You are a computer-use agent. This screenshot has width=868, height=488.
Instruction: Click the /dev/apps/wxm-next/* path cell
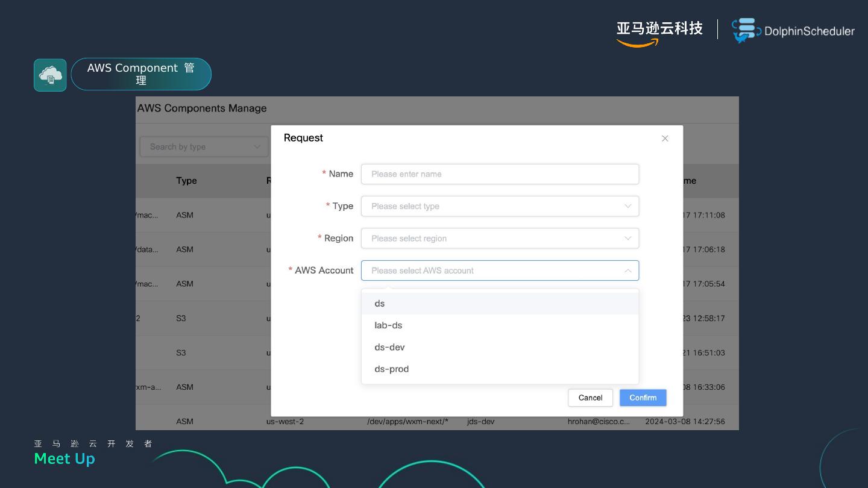click(x=407, y=422)
